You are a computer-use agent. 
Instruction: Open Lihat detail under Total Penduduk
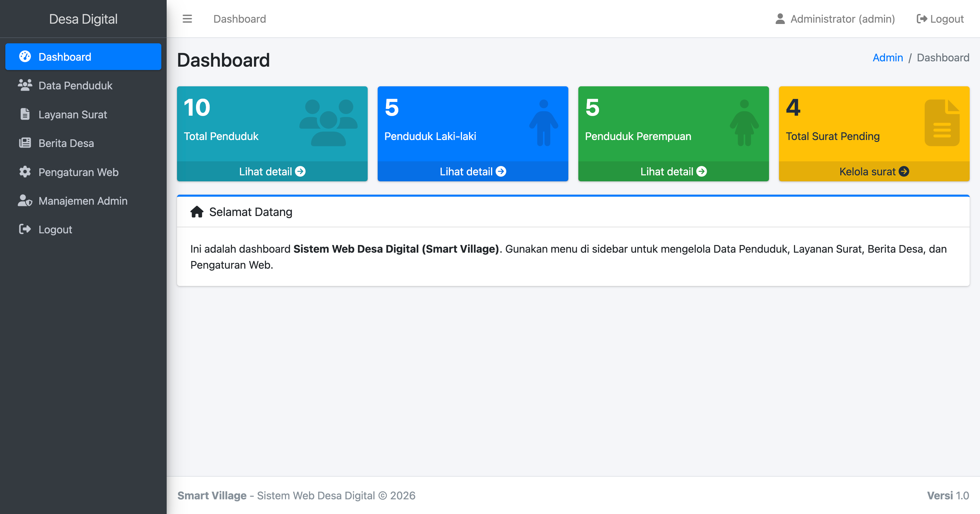[272, 172]
